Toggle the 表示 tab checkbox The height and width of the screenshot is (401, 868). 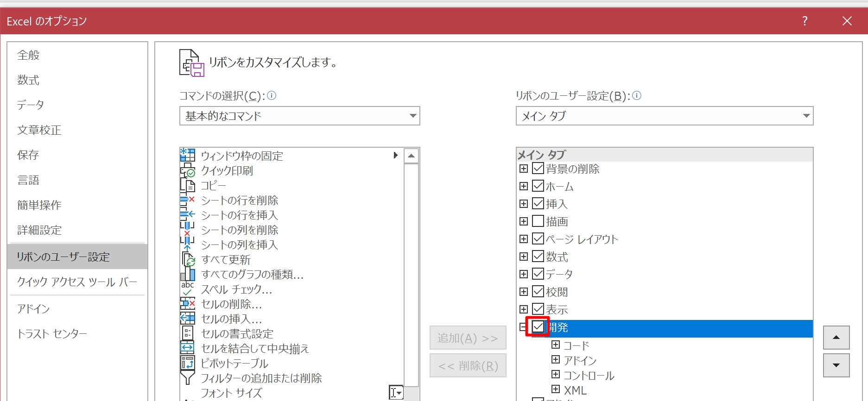point(538,309)
